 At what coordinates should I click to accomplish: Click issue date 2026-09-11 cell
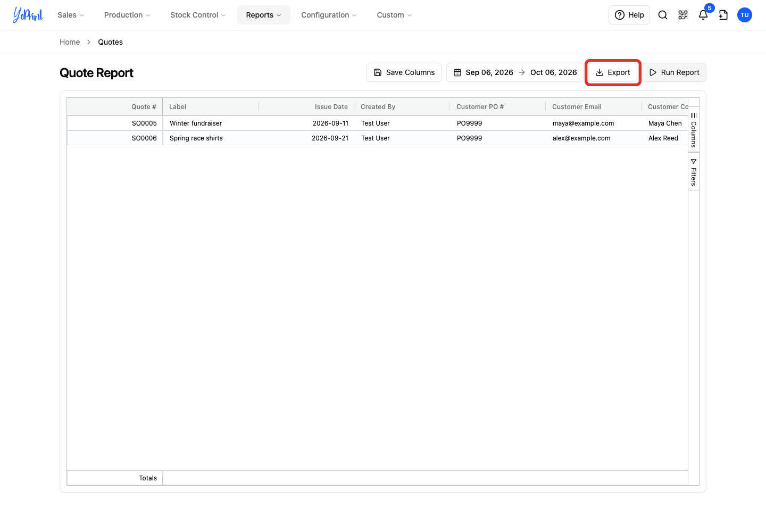click(x=306, y=123)
